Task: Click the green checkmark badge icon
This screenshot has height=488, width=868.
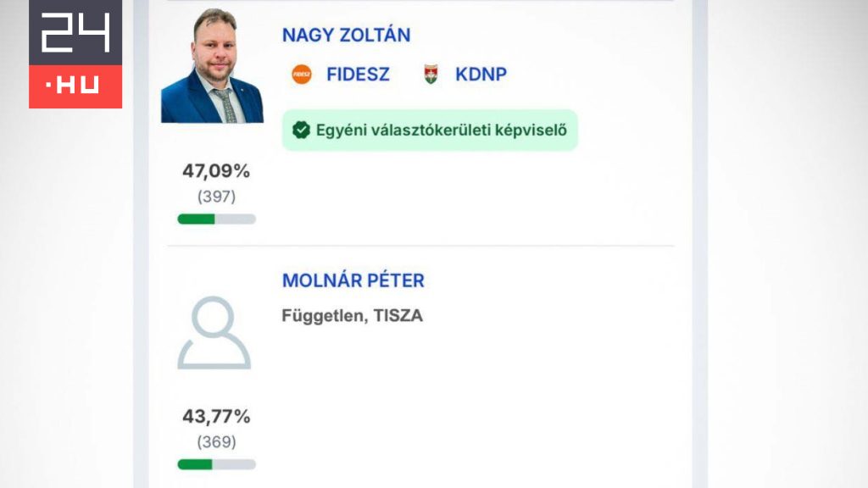Action: 301,129
